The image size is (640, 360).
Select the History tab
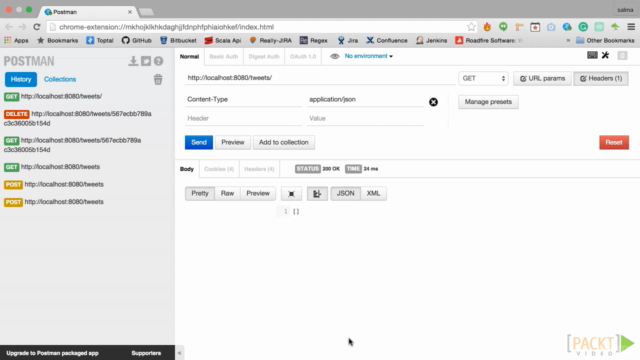point(21,79)
